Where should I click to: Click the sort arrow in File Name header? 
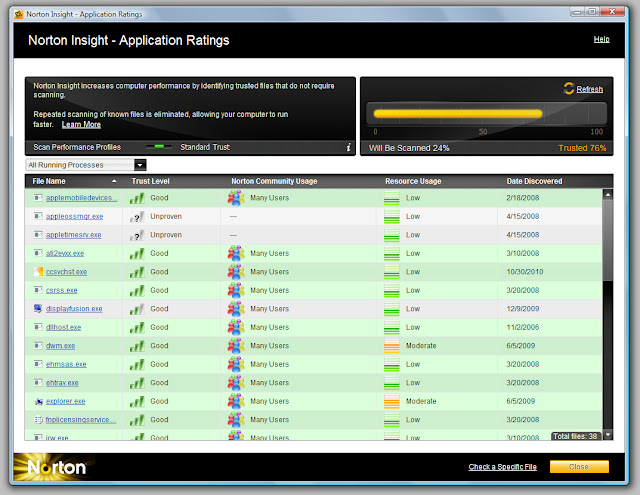(x=114, y=181)
